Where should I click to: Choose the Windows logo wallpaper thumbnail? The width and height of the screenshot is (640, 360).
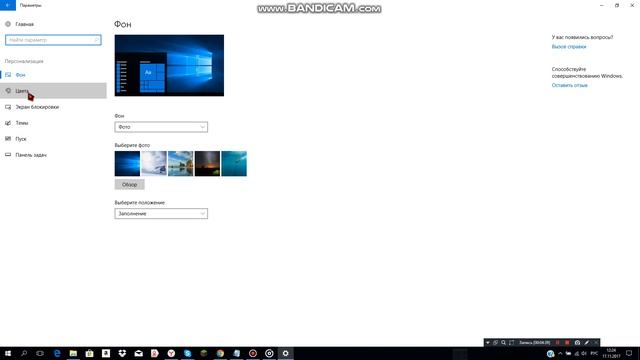tap(127, 164)
